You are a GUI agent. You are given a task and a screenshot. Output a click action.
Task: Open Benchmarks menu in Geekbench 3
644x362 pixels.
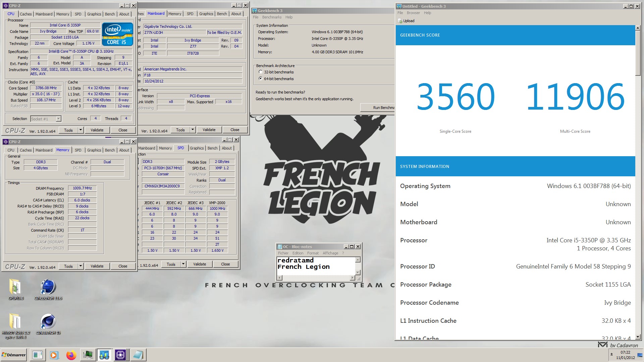click(x=272, y=17)
